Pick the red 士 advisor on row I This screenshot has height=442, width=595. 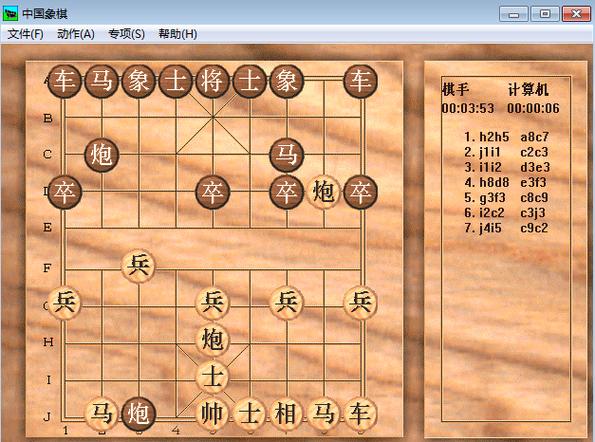(212, 376)
